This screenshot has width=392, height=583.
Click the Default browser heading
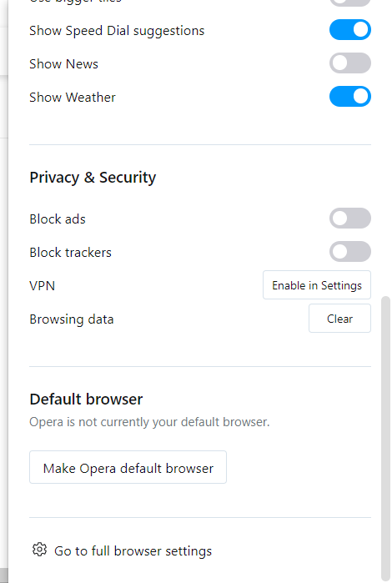(x=86, y=400)
